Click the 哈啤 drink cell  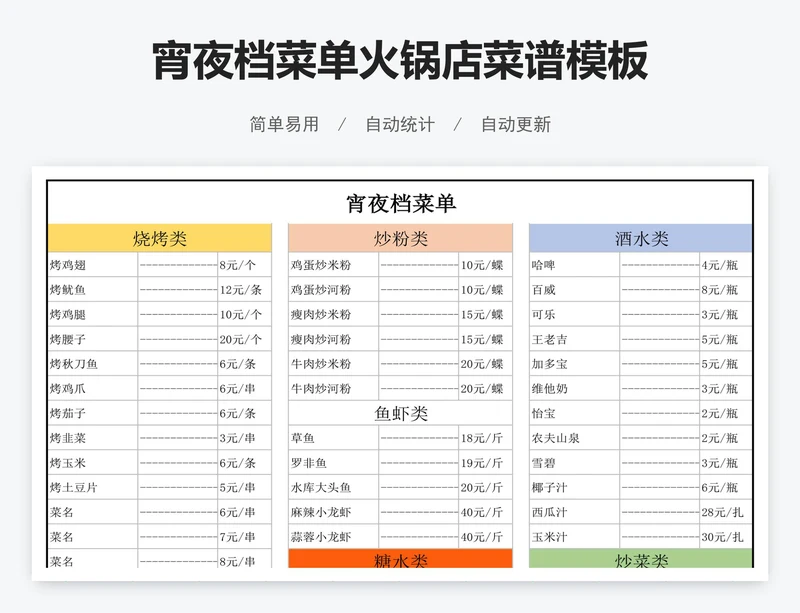click(574, 265)
